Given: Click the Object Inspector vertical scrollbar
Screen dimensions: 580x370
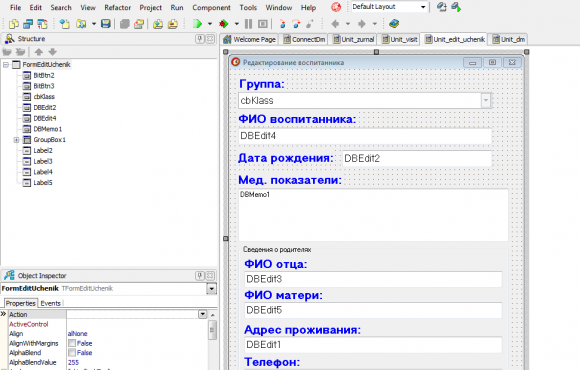Looking at the screenshot, I should [212, 330].
